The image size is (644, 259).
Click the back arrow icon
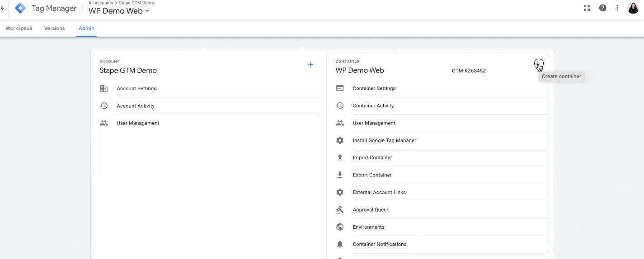[x=3, y=8]
